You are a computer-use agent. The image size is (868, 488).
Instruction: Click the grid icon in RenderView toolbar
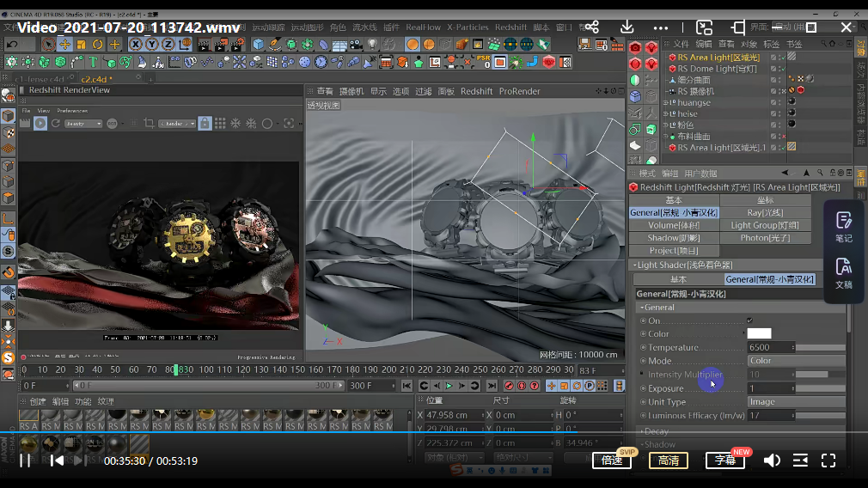[220, 124]
